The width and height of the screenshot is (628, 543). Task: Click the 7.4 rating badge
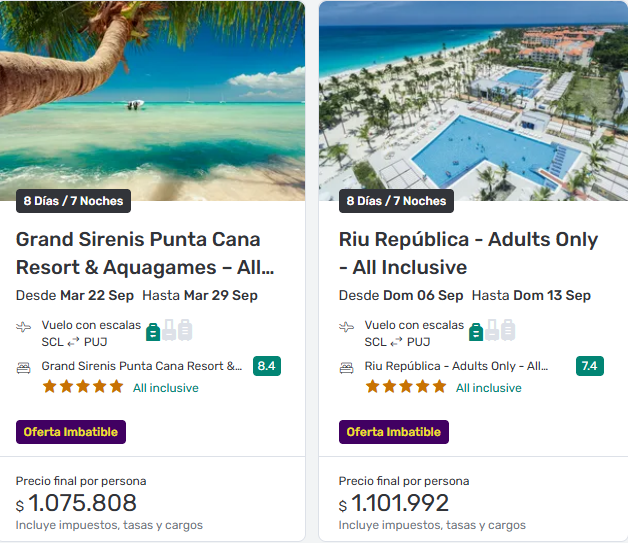[590, 366]
